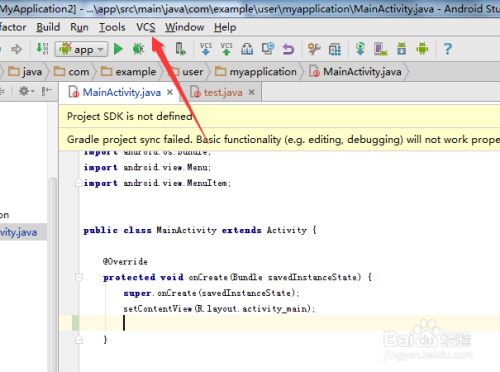500x372 pixels.
Task: Click the user breadcrumb folder
Action: click(x=187, y=72)
